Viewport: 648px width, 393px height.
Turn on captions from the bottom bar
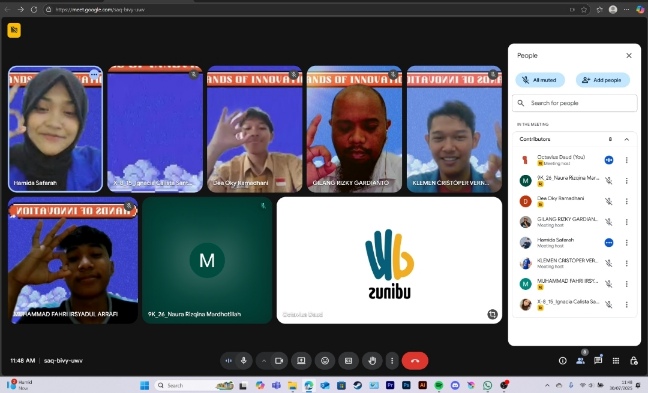pos(348,361)
